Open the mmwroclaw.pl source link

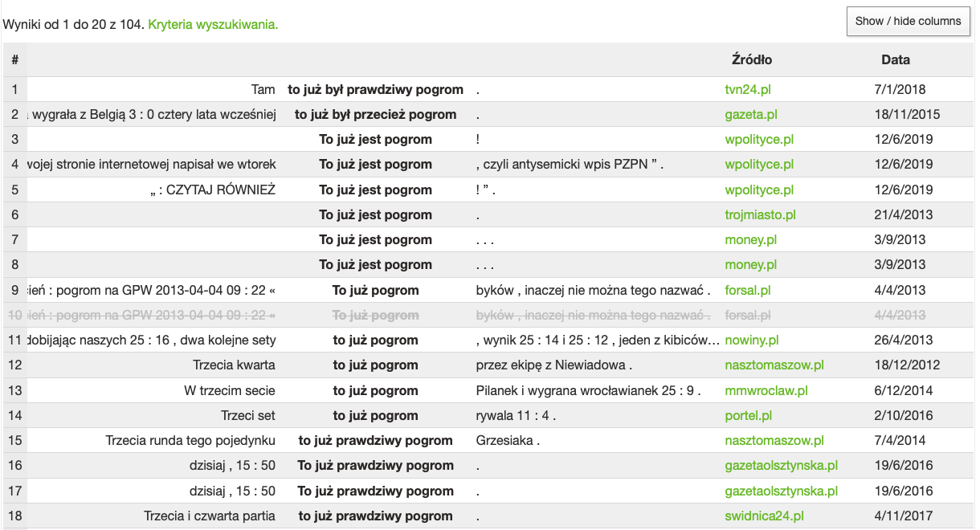pos(766,390)
